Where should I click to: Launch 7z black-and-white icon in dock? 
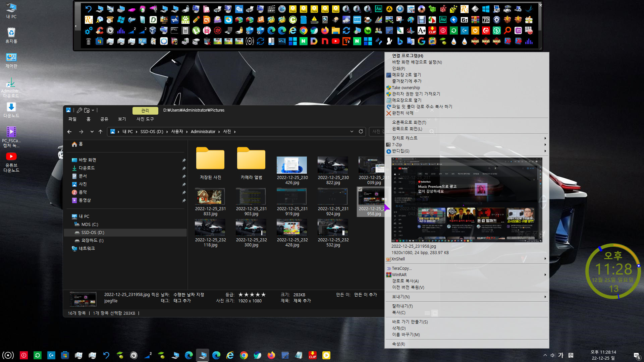point(465,20)
